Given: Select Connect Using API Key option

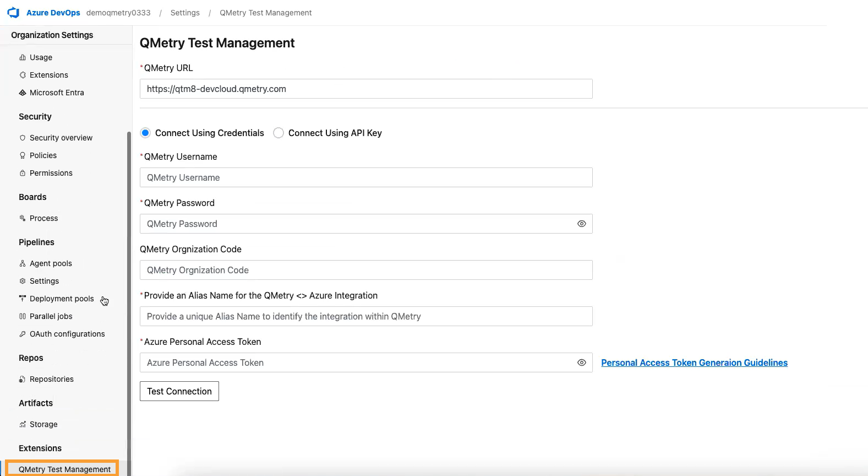Looking at the screenshot, I should [279, 133].
